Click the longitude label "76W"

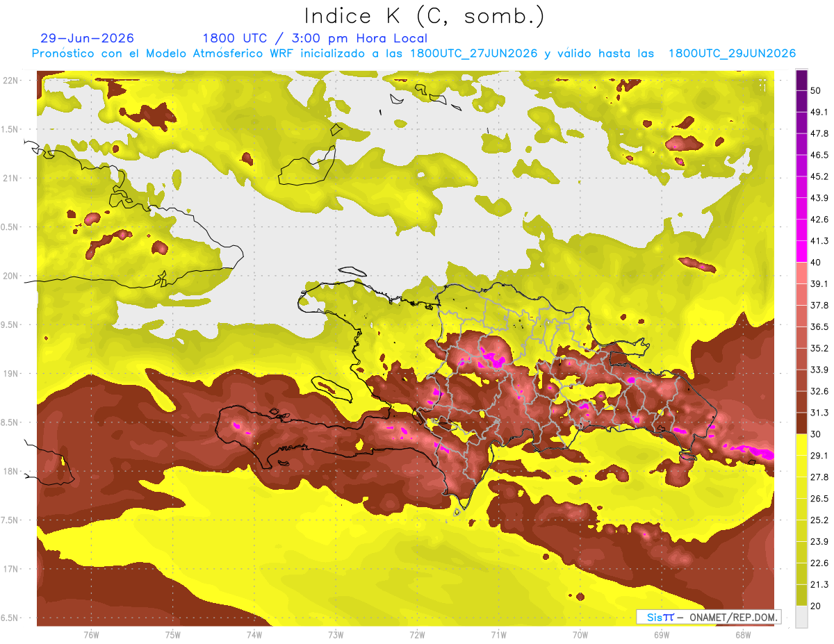click(x=91, y=635)
